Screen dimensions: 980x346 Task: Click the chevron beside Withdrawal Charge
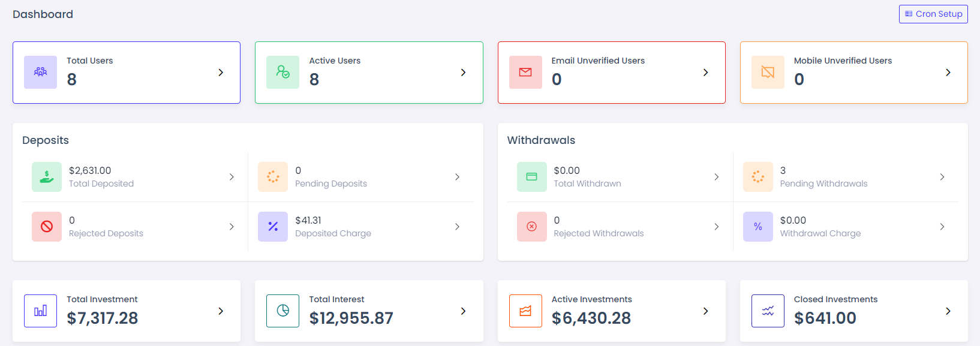(x=942, y=227)
